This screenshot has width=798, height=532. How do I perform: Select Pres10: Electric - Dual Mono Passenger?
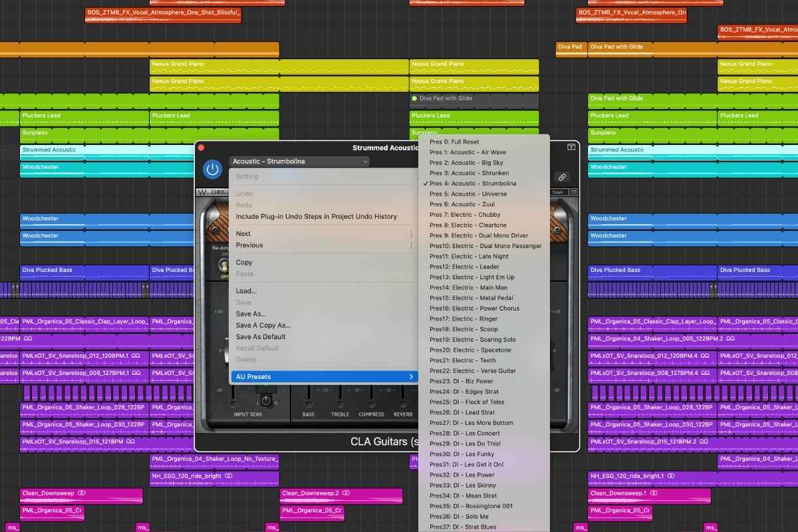[x=483, y=246]
